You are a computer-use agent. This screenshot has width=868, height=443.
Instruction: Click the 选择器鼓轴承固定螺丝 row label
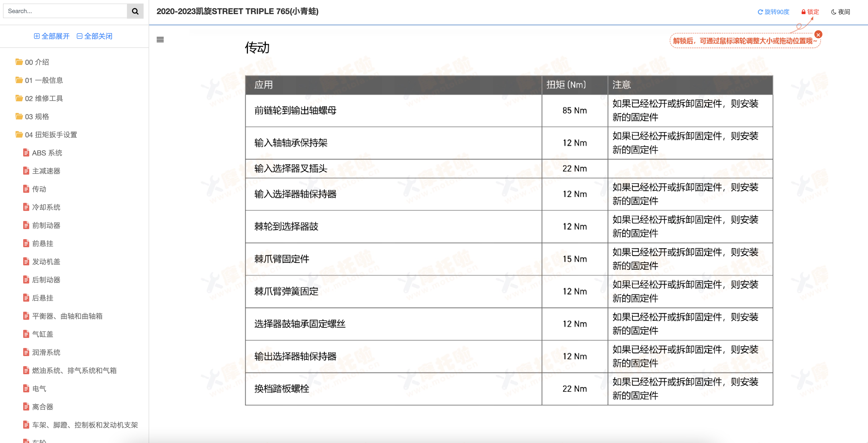pos(300,324)
